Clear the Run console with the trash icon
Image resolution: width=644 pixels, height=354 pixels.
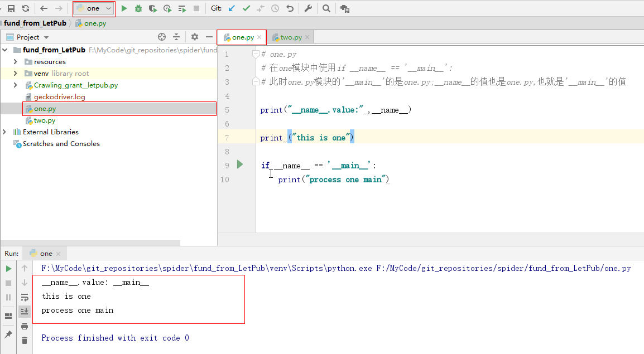[x=24, y=341]
